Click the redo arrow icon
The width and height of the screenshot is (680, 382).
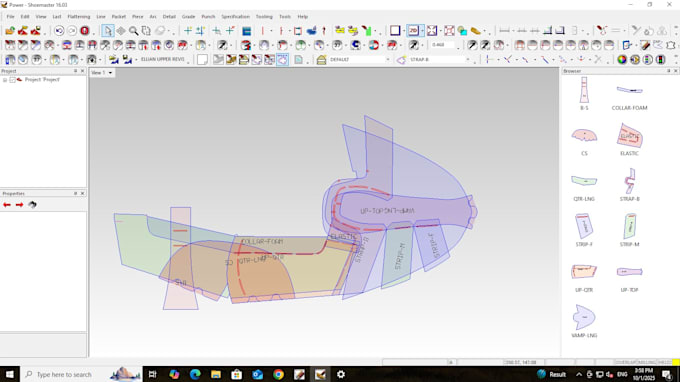pos(72,31)
